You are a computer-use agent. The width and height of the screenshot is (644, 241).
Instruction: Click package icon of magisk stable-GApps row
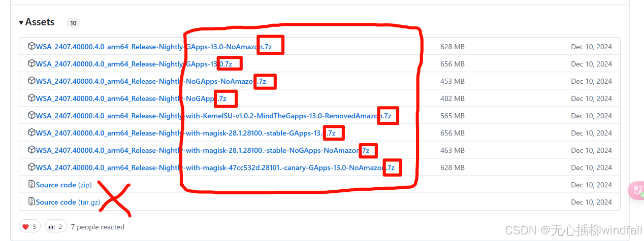31,133
